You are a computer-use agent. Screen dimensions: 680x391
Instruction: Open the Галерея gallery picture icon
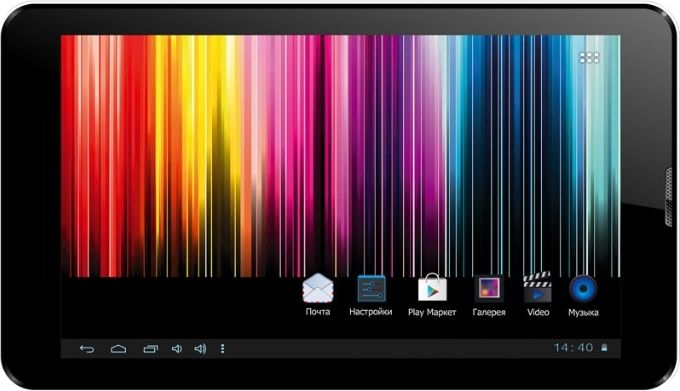[489, 288]
